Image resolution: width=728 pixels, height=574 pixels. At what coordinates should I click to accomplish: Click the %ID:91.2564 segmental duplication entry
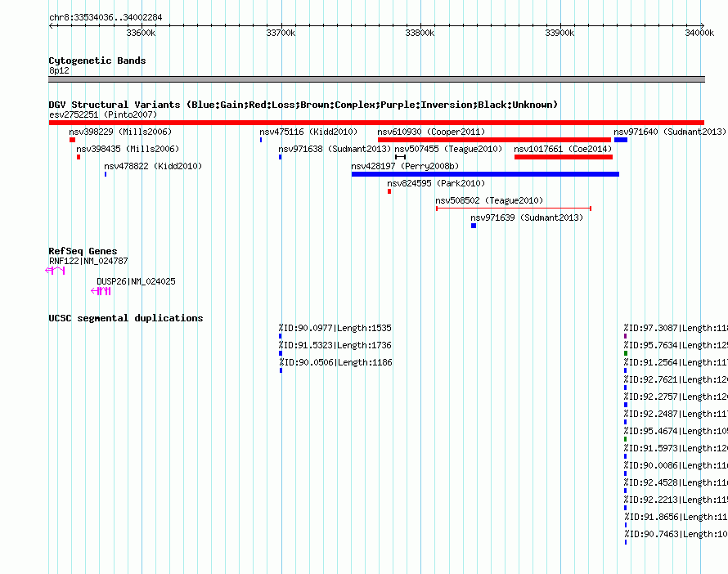(x=676, y=362)
